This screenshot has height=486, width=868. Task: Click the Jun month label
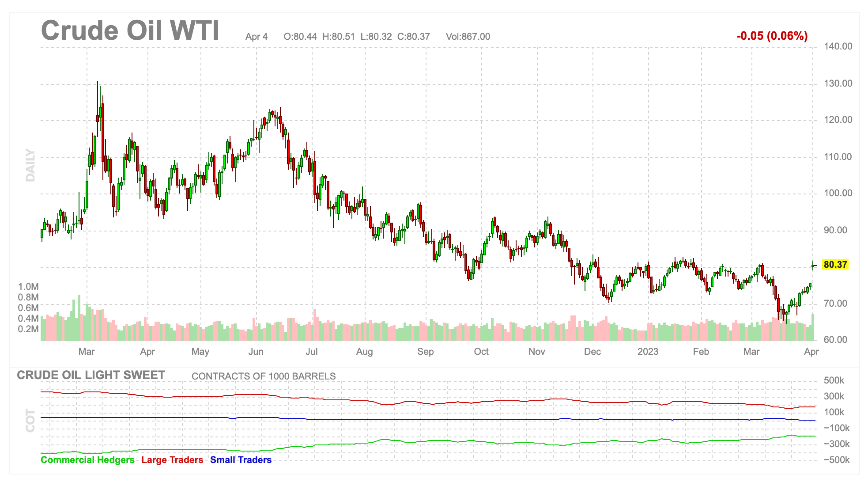[x=256, y=352]
